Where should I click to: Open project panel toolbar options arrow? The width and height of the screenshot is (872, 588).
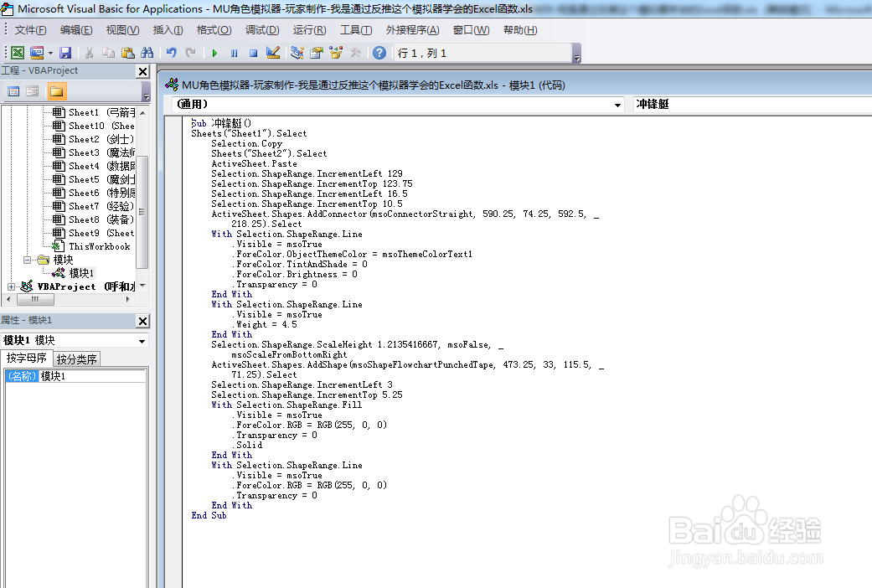(x=147, y=92)
